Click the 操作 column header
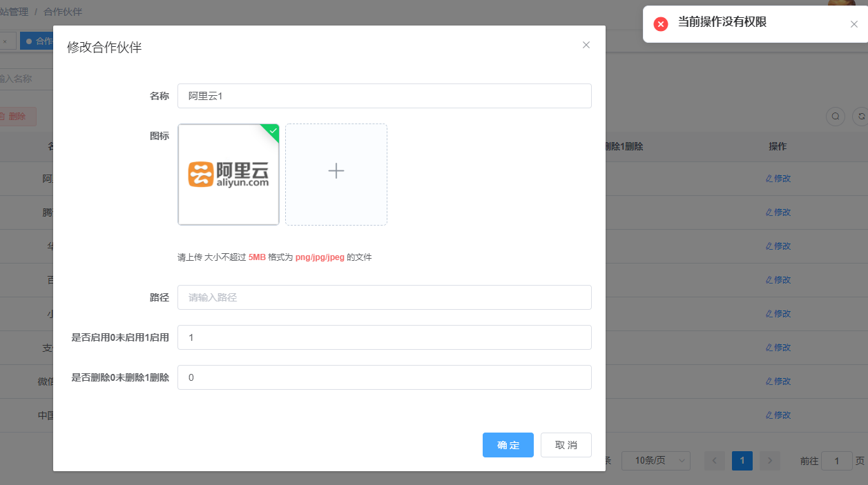This screenshot has height=485, width=868. (x=778, y=146)
